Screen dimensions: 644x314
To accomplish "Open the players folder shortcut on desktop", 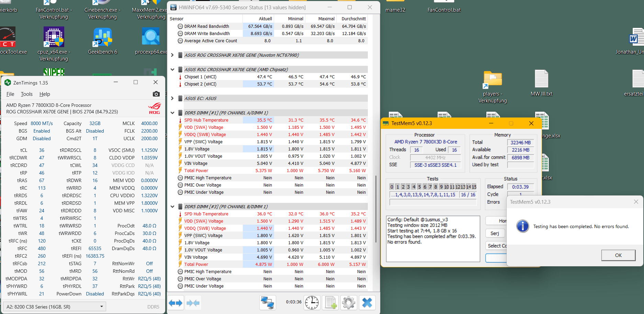I will (493, 80).
